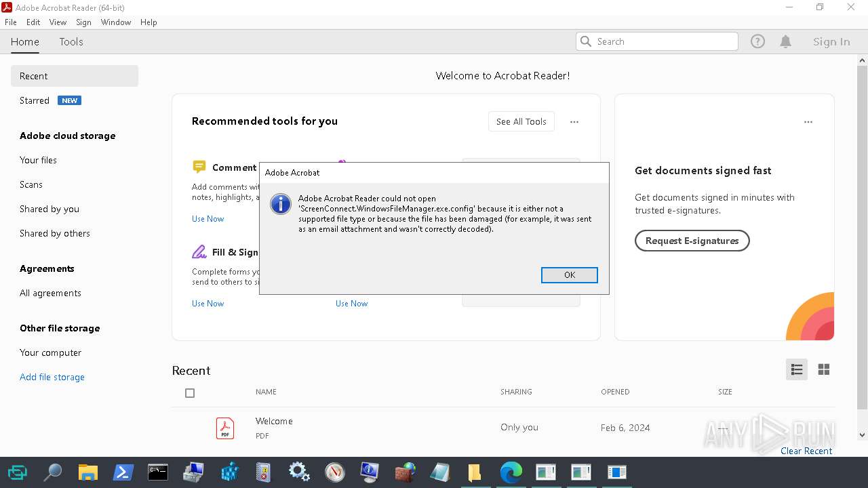Click 'Feb 6, 2024' opened date
Screen dimensions: 868x488
(625, 428)
